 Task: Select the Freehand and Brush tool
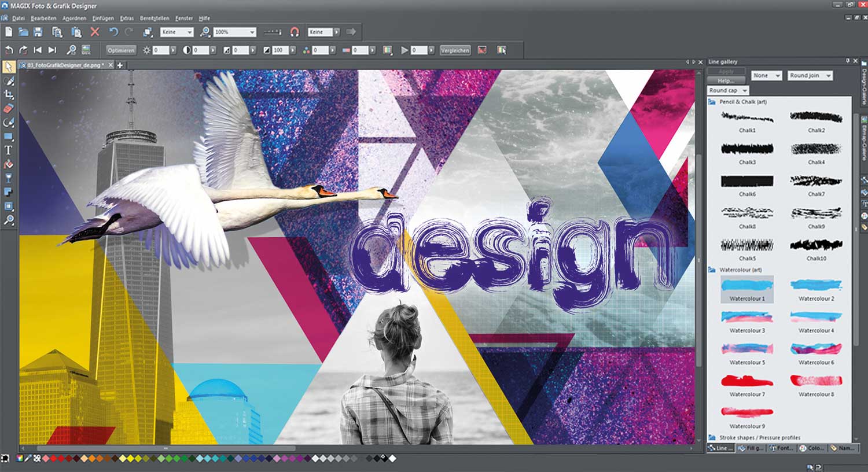[x=9, y=123]
